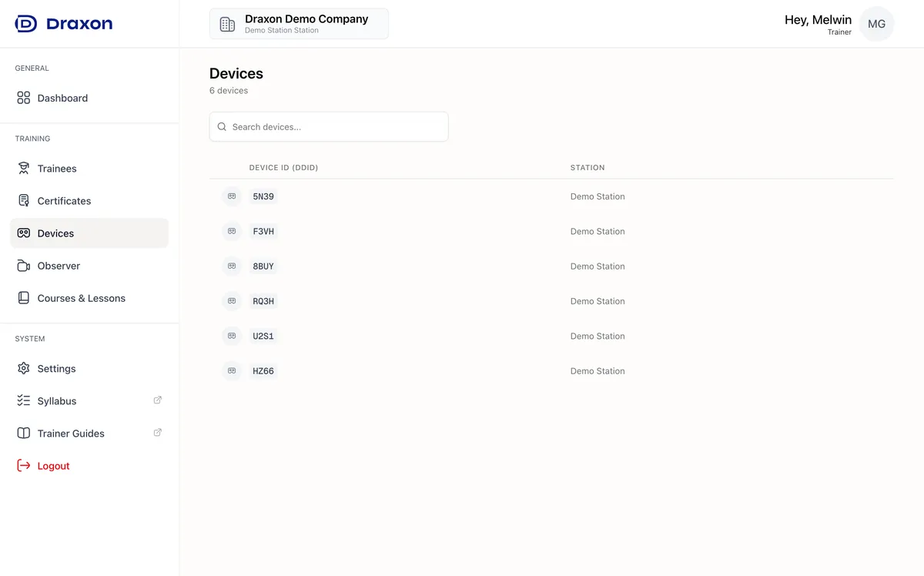This screenshot has height=576, width=924.
Task: Select device ID 8BUY
Action: 263,266
